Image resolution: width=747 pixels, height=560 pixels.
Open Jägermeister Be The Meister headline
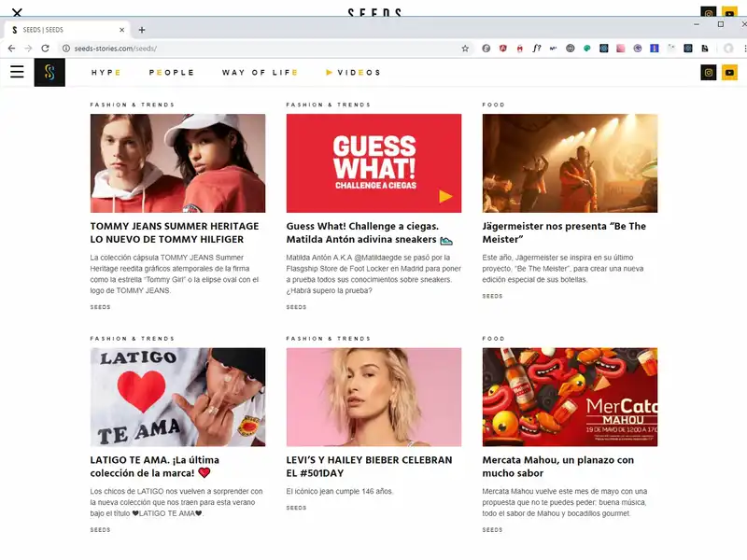tap(564, 232)
